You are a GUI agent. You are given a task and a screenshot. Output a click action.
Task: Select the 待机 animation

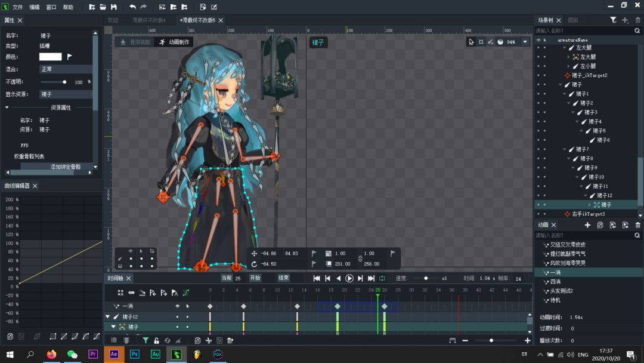555,300
